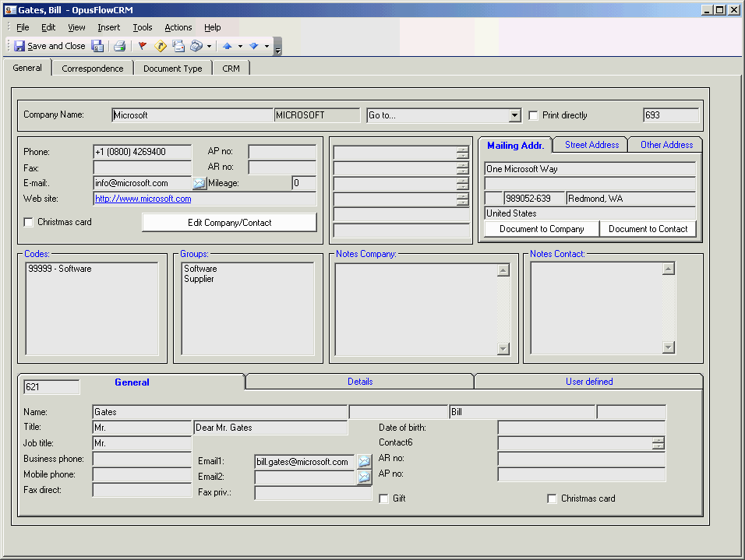
Task: Open the toolbar options overflow handle
Action: click(x=278, y=47)
